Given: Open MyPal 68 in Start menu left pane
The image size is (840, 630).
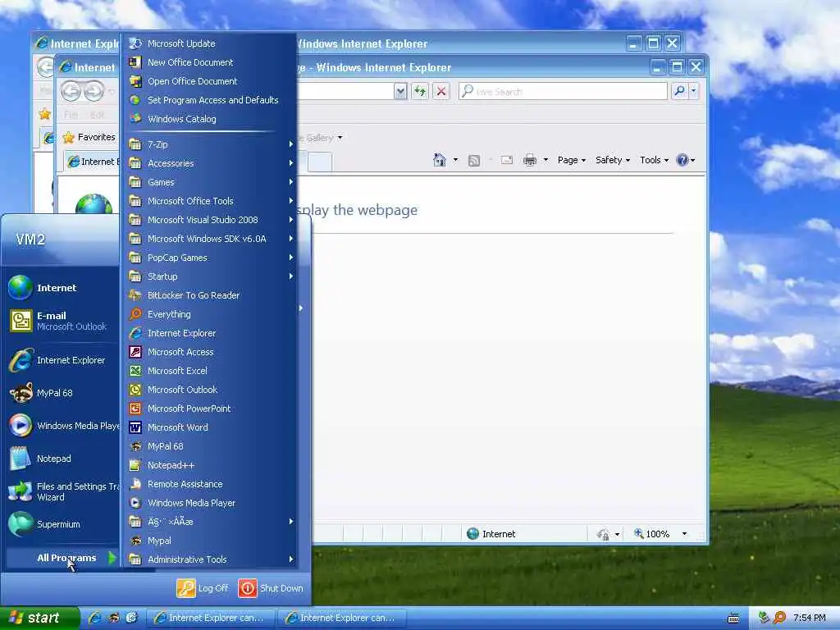Looking at the screenshot, I should (62, 393).
